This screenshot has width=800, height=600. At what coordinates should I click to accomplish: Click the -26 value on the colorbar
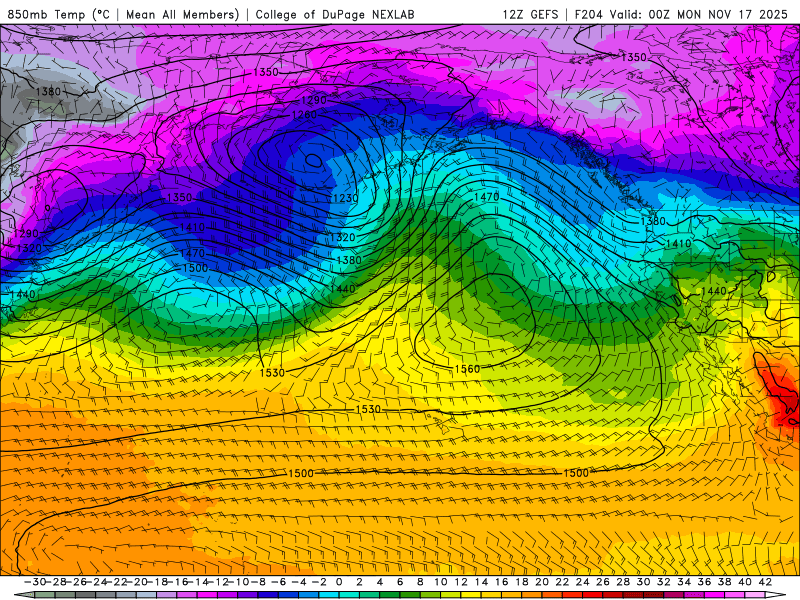77,582
